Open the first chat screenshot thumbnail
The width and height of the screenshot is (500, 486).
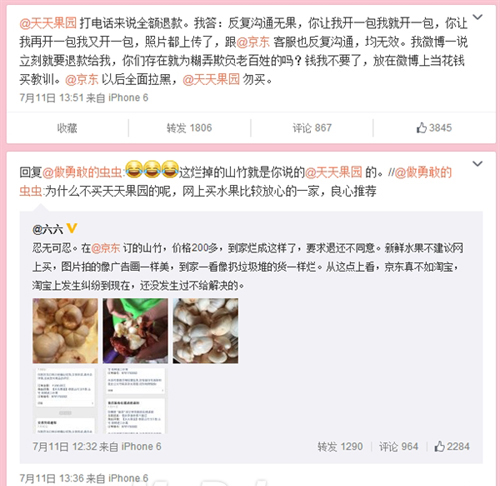[65, 401]
